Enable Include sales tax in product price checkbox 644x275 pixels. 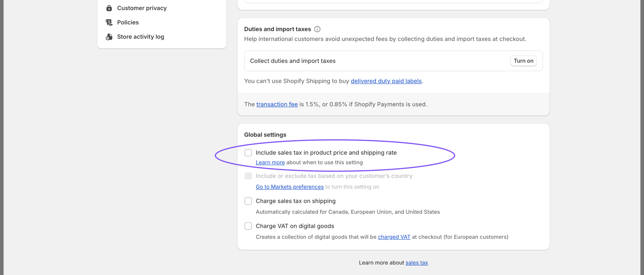pos(248,153)
